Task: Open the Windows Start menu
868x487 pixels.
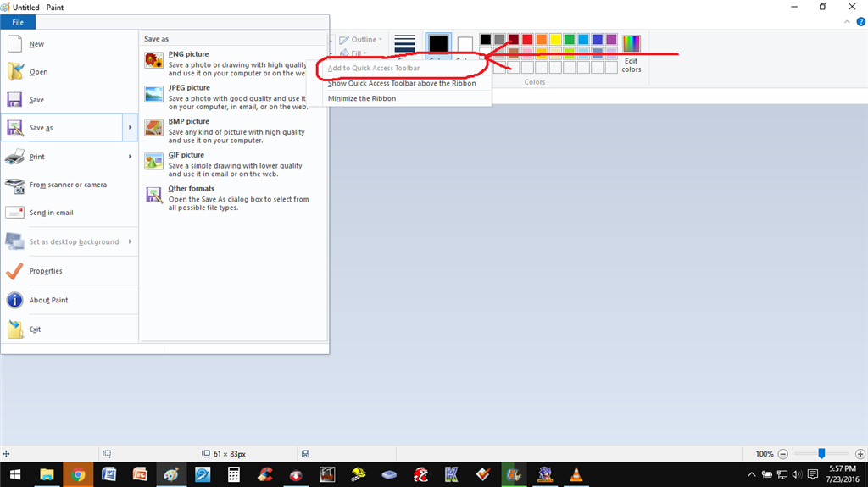Action: click(x=15, y=475)
